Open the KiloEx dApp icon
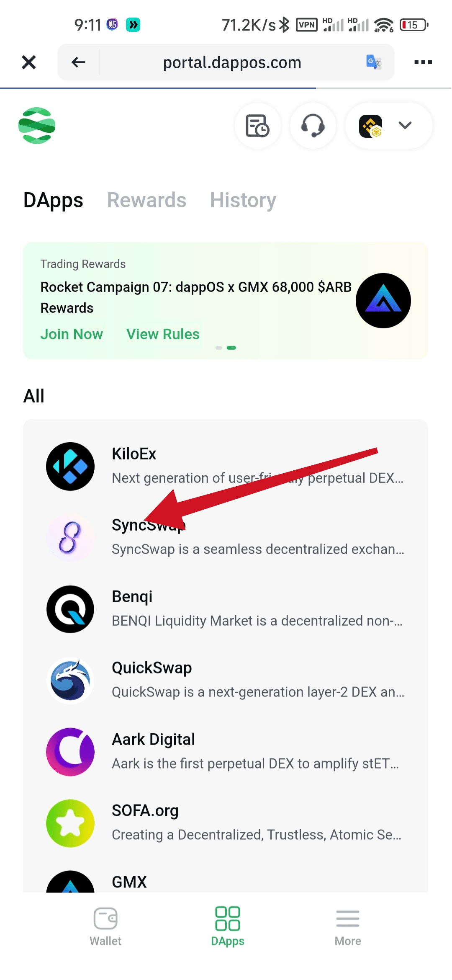Image resolution: width=452 pixels, height=980 pixels. tap(70, 466)
